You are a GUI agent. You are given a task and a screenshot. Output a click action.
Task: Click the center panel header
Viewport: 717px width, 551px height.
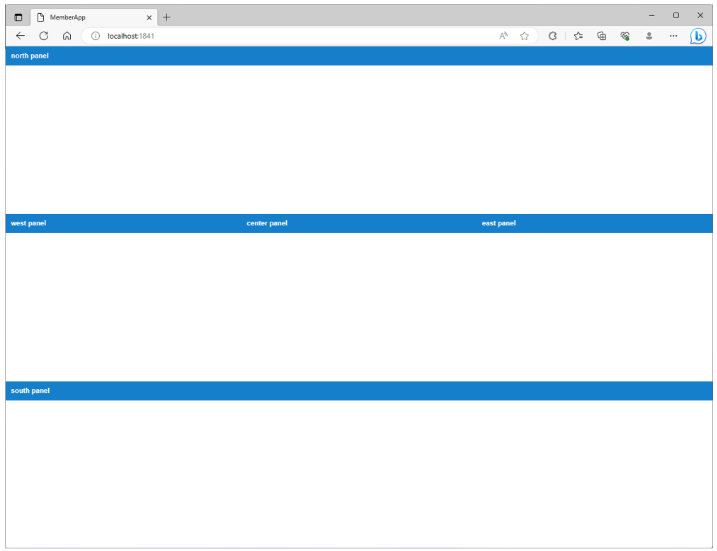[x=359, y=223]
